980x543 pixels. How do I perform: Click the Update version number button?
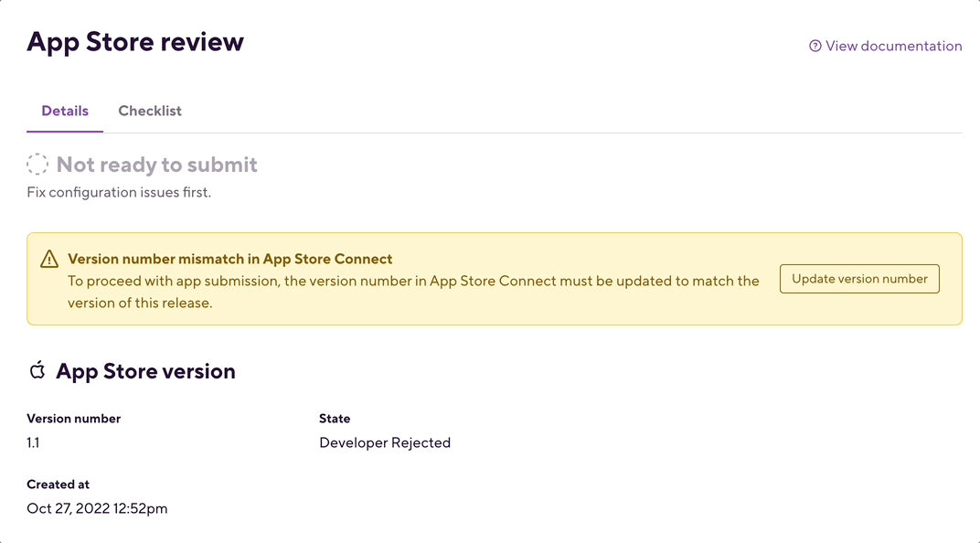coord(859,279)
